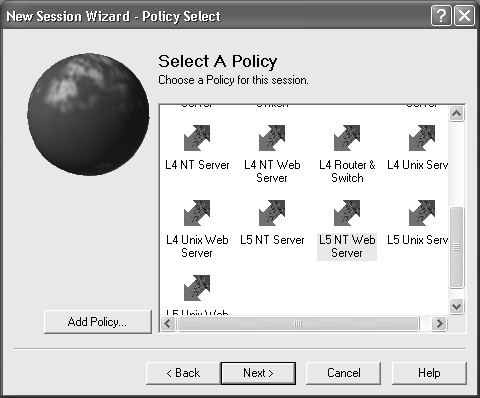The height and width of the screenshot is (398, 480).
Task: Cancel the New Session Wizard
Action: click(344, 373)
